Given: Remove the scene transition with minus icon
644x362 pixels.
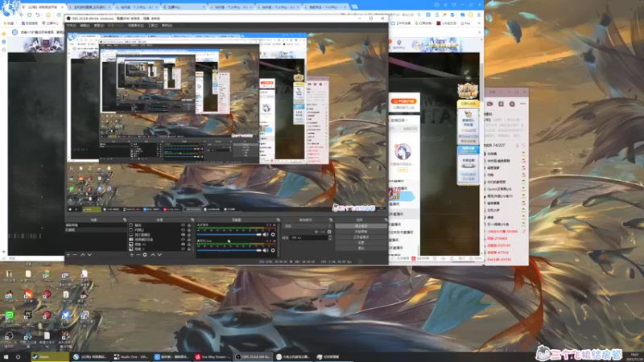Looking at the screenshot, I should point(323,232).
